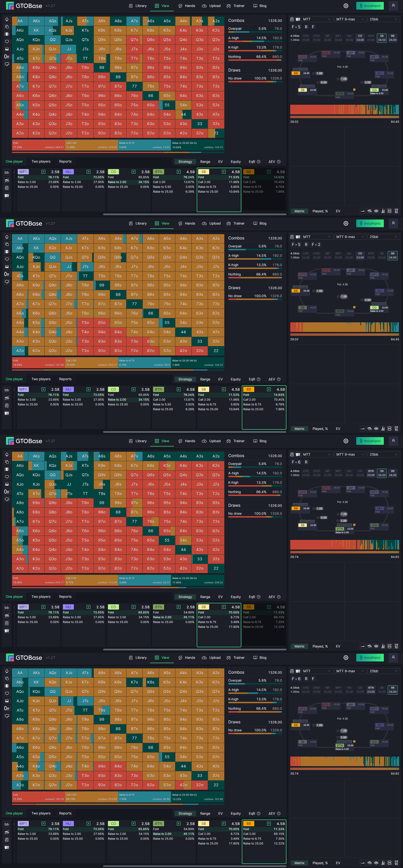This screenshot has height=868, width=403.
Task: Toggle the 'Off' switch in third panel sidebar
Action: click(x=7, y=492)
